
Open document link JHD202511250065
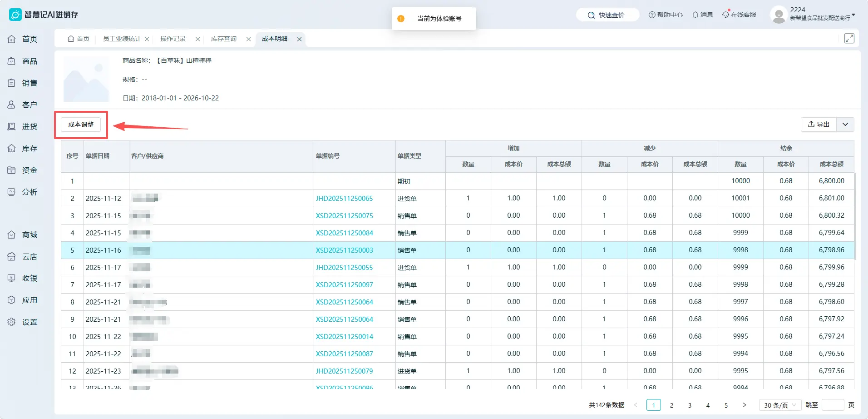[344, 199]
